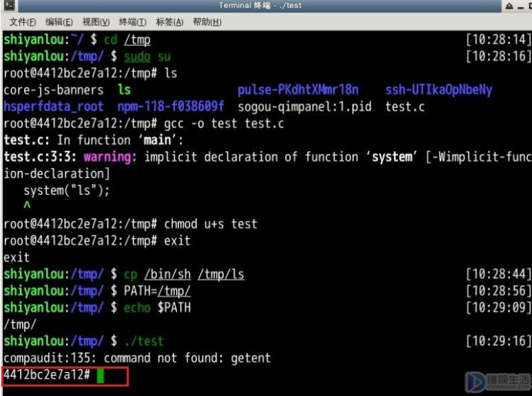The width and height of the screenshot is (532, 396).
Task: Click the 'gcc -o test test.c' command
Action: point(224,124)
